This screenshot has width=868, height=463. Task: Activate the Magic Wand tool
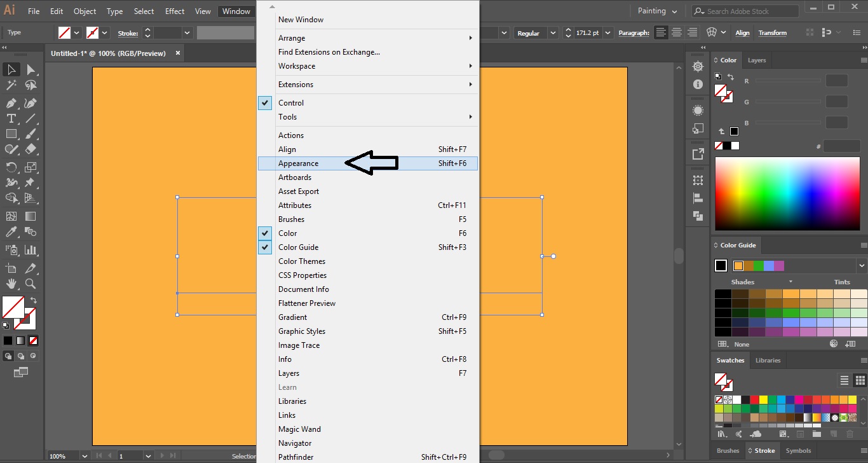point(11,85)
